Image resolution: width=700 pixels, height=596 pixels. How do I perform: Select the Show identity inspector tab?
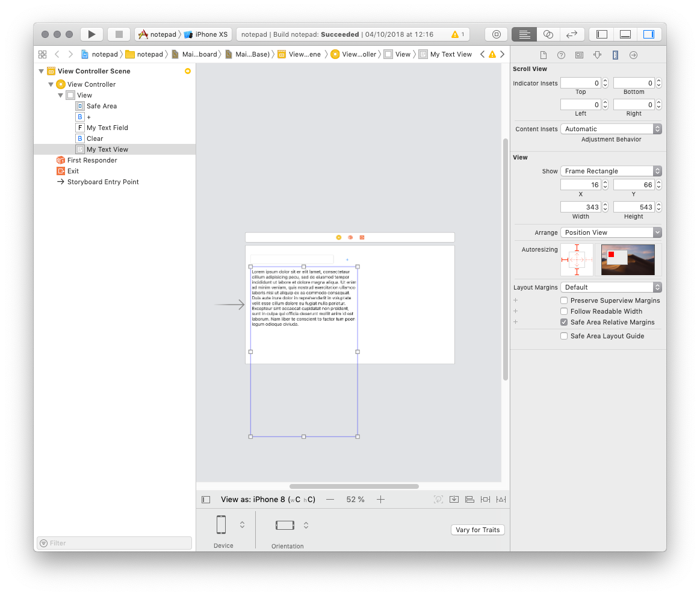579,55
